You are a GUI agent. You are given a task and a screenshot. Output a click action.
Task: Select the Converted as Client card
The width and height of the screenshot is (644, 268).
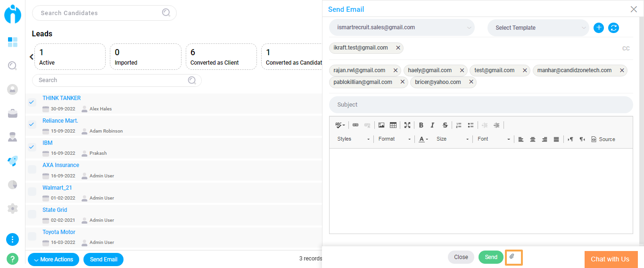(221, 57)
